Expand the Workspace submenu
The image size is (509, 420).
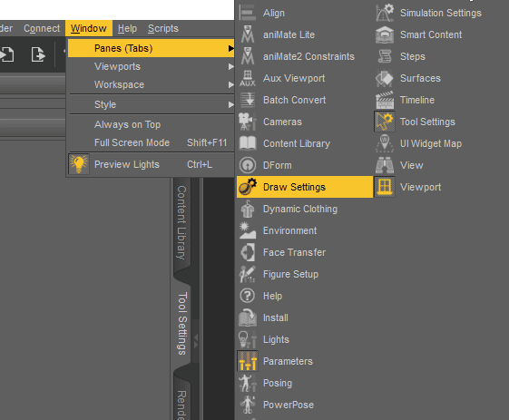pyautogui.click(x=151, y=84)
